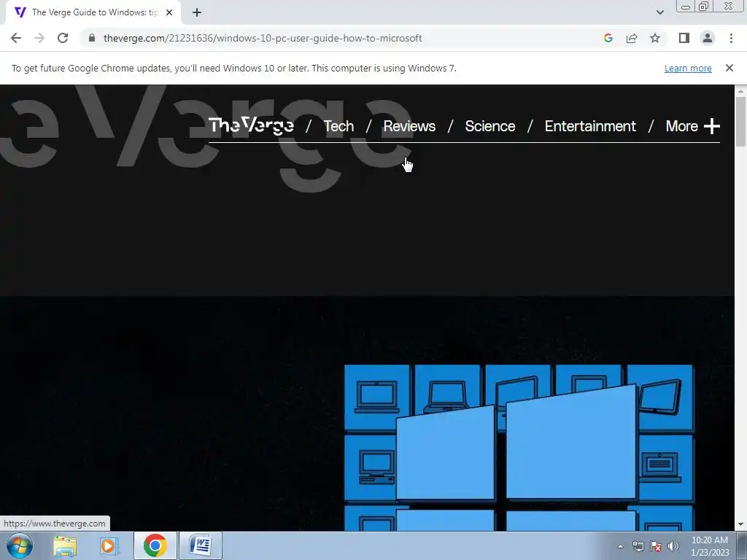Expand the More plus menu
The width and height of the screenshot is (747, 560).
pyautogui.click(x=693, y=126)
